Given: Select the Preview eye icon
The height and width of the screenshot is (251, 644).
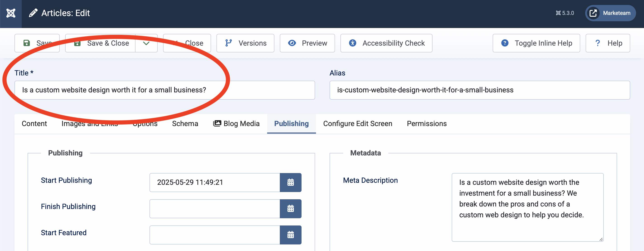Looking at the screenshot, I should point(292,43).
